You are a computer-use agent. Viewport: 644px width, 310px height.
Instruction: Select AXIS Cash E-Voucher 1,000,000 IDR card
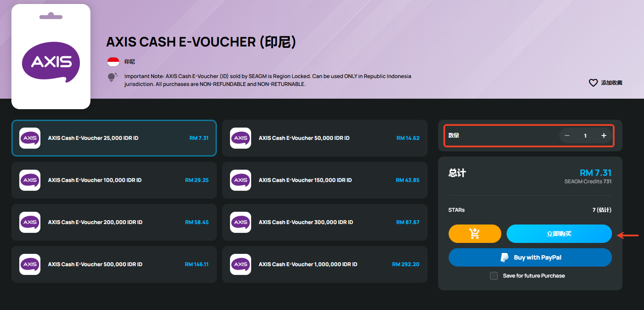click(x=325, y=264)
